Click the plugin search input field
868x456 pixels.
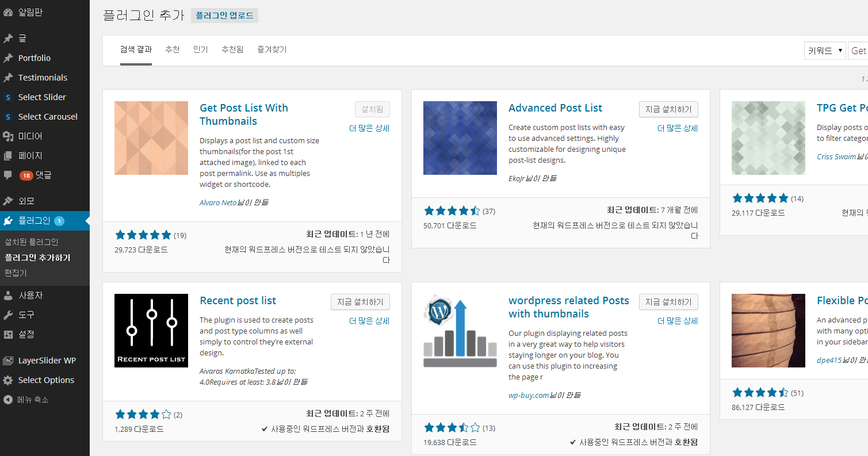click(858, 51)
